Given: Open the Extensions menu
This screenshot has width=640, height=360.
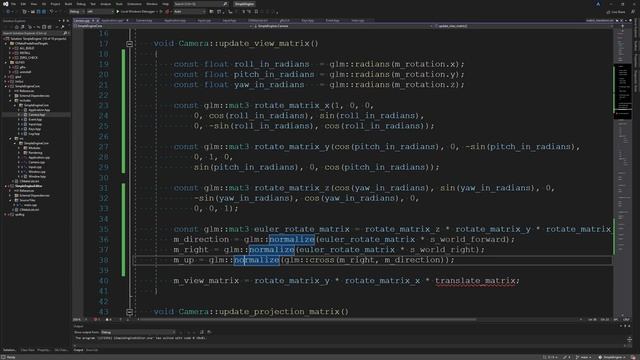Looking at the screenshot, I should pos(134,4).
